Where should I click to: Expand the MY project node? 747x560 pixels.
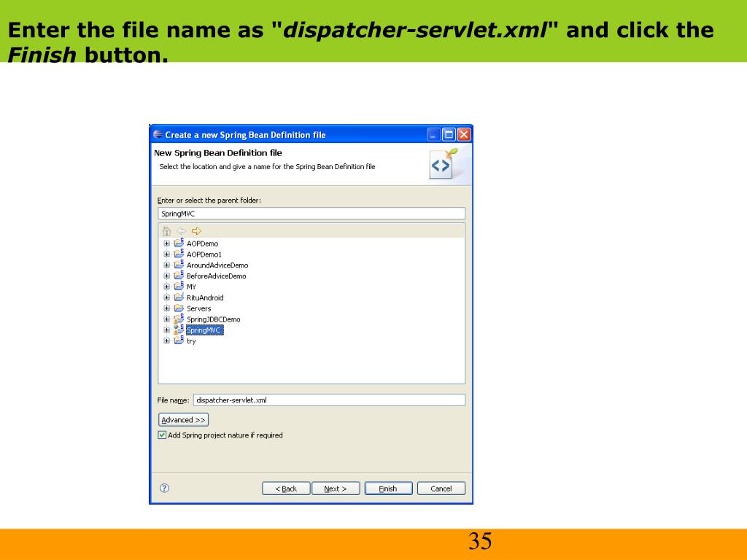(x=166, y=287)
